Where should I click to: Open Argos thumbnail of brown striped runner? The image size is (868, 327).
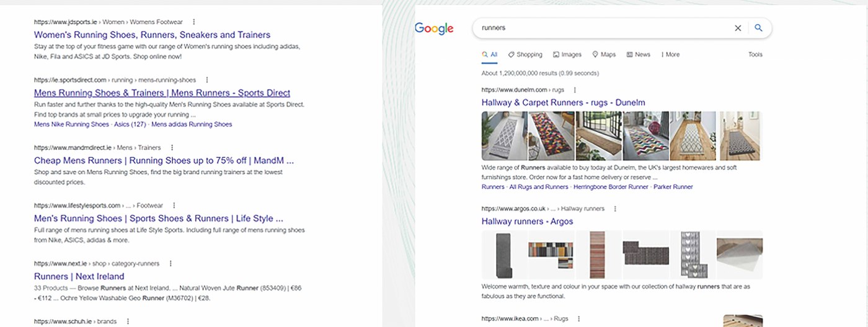598,255
